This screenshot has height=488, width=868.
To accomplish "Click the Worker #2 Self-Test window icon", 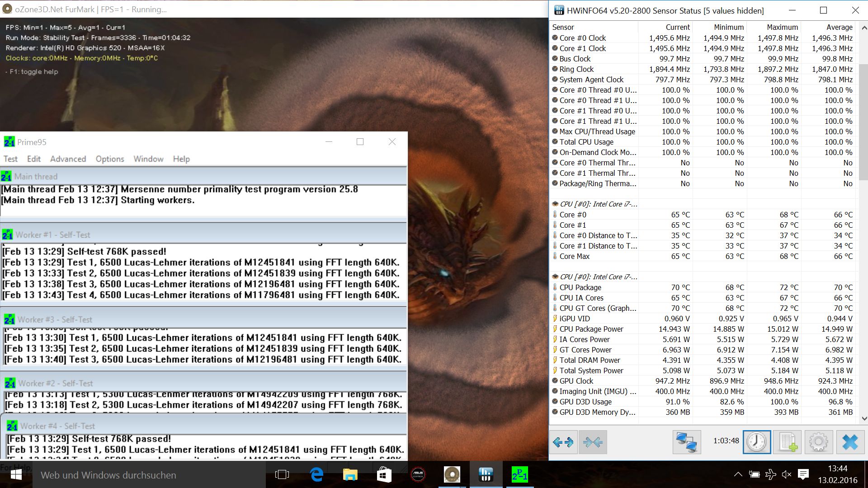I will 10,383.
